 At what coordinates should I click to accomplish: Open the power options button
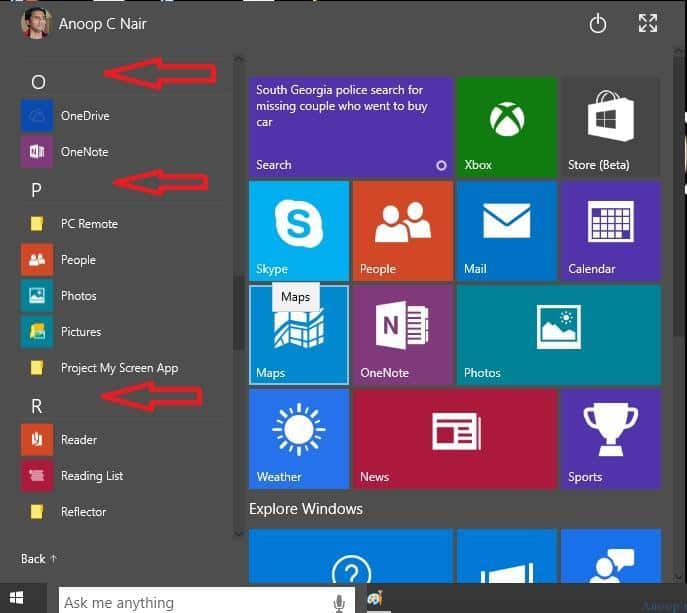coord(598,23)
